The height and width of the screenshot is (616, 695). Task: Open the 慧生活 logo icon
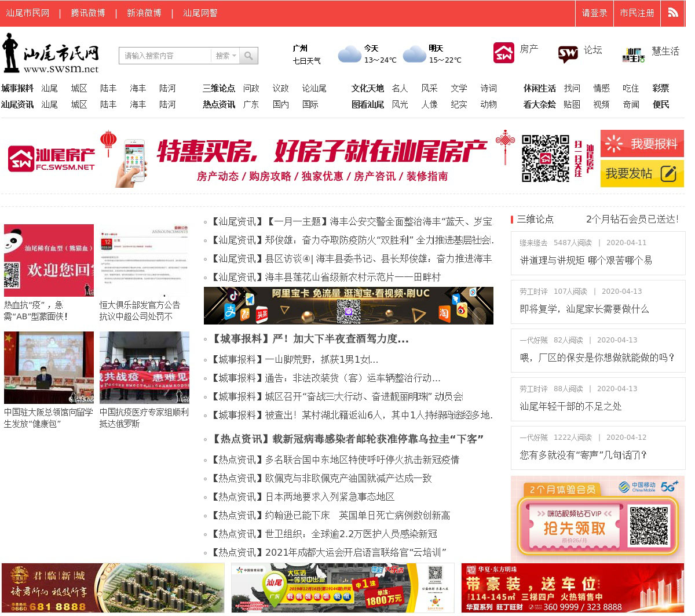click(633, 55)
